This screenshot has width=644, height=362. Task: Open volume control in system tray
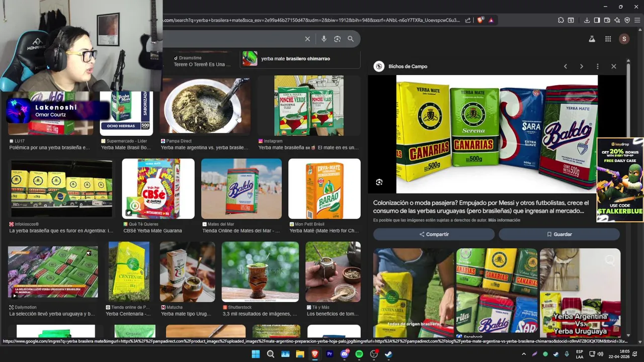coord(600,354)
